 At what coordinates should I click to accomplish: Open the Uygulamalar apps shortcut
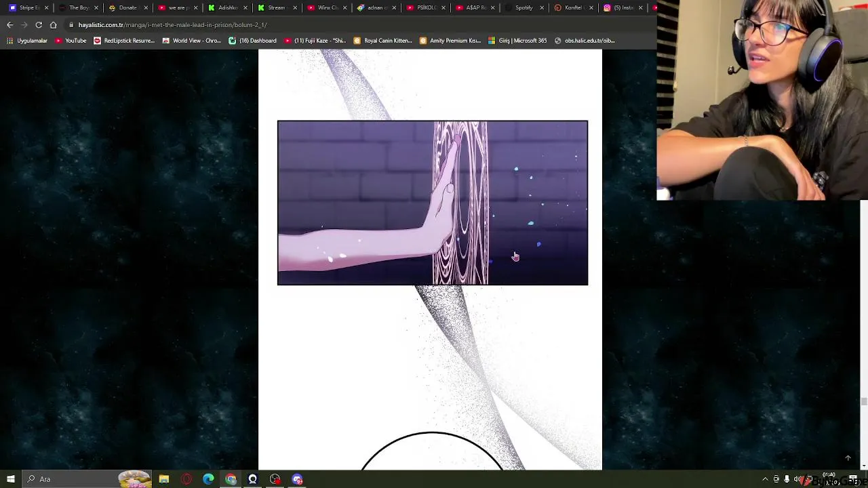(x=27, y=41)
